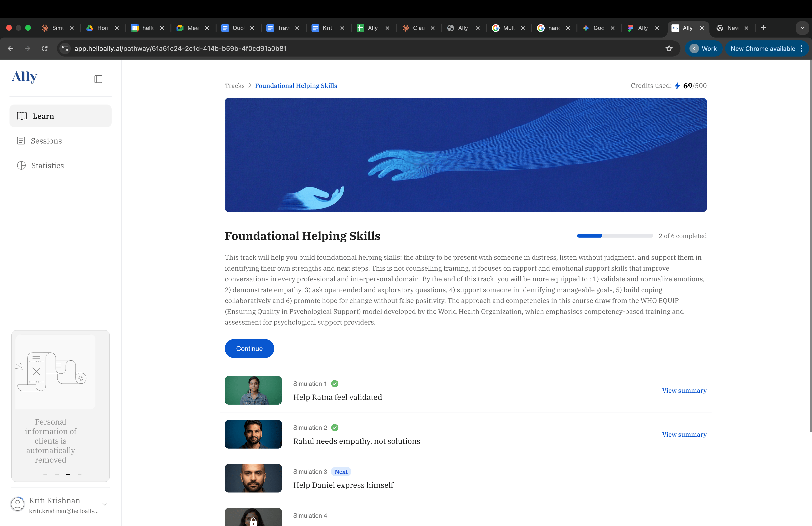Select the last carousel indicator dash

(x=80, y=474)
